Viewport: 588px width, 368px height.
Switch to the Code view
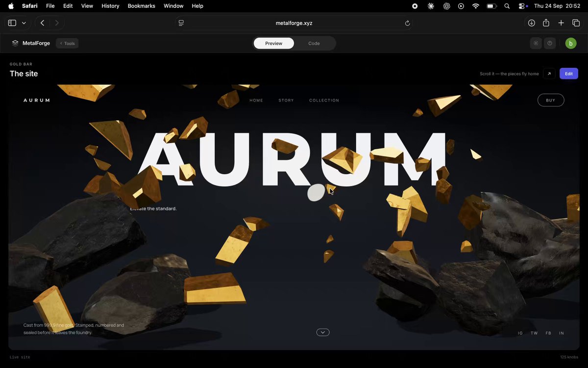[x=314, y=43]
